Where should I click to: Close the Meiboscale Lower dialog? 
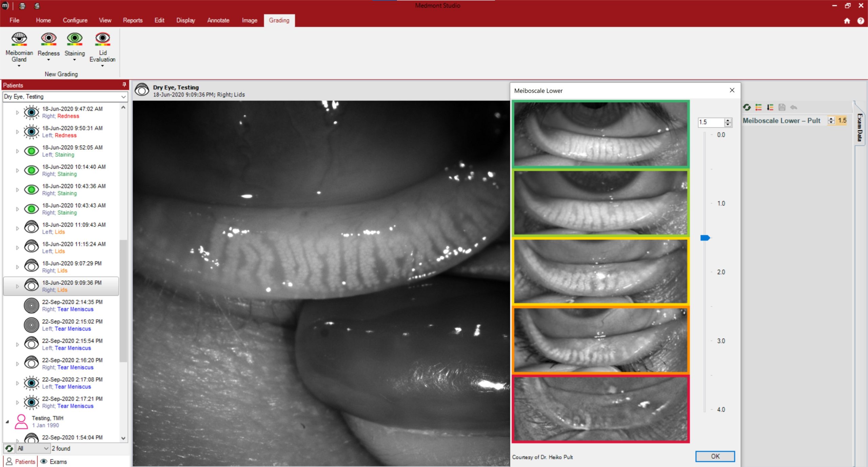tap(732, 90)
